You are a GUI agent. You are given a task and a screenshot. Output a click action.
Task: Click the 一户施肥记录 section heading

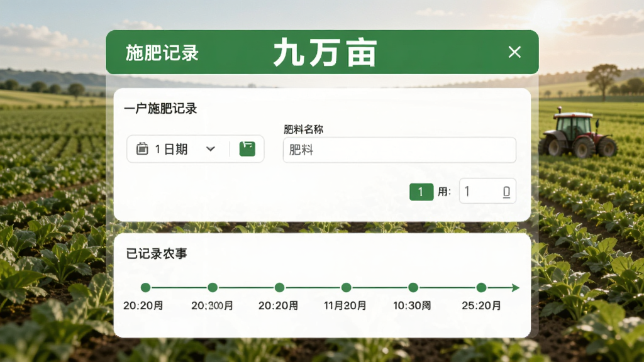pyautogui.click(x=160, y=109)
